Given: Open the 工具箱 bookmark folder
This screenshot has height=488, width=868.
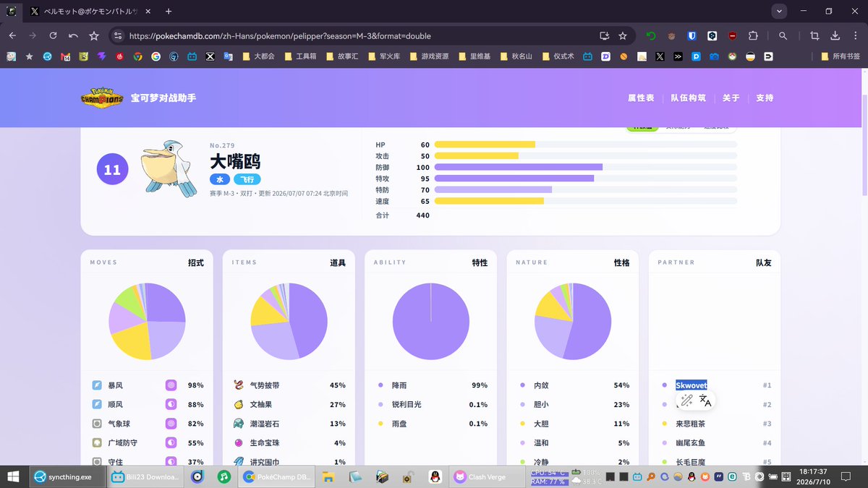Looking at the screenshot, I should click(x=300, y=56).
